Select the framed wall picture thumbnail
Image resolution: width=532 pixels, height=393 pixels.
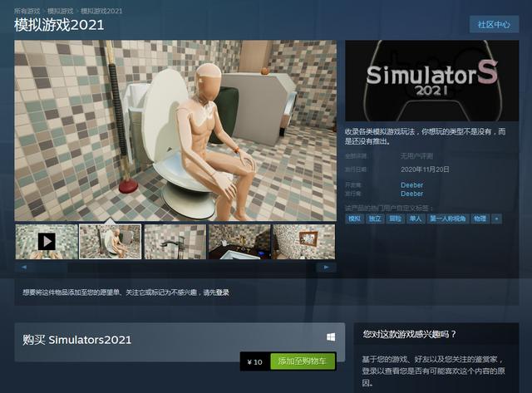click(303, 242)
